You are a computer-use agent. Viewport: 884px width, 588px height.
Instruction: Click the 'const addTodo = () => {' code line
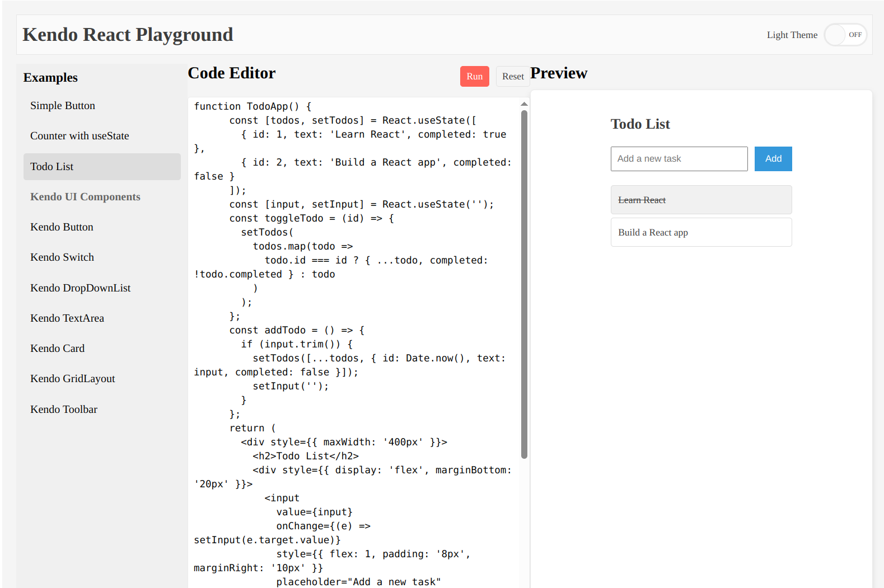pyautogui.click(x=297, y=330)
